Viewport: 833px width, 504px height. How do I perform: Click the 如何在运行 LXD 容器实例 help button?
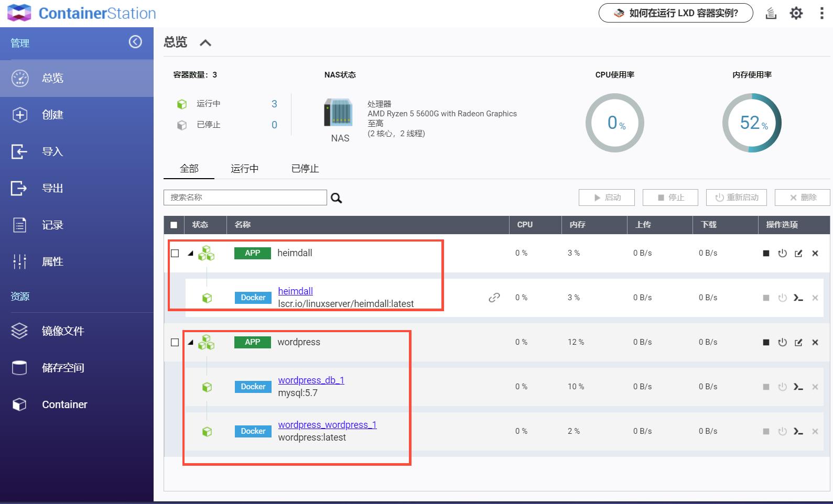click(676, 13)
